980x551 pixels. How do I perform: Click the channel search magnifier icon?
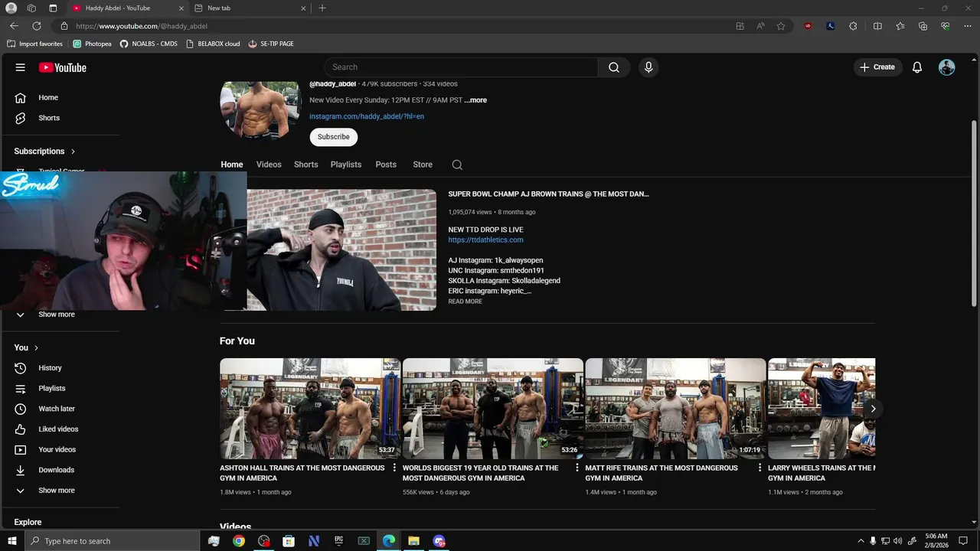(x=457, y=165)
